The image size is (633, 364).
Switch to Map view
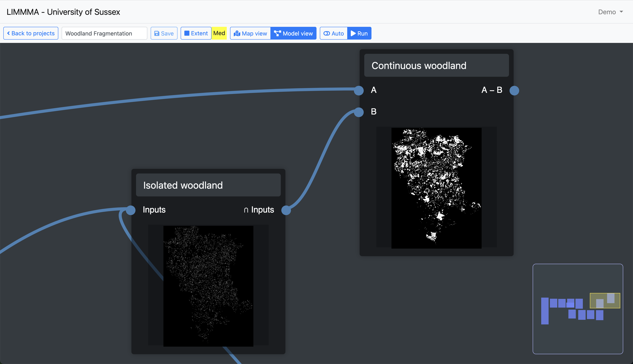pyautogui.click(x=250, y=33)
